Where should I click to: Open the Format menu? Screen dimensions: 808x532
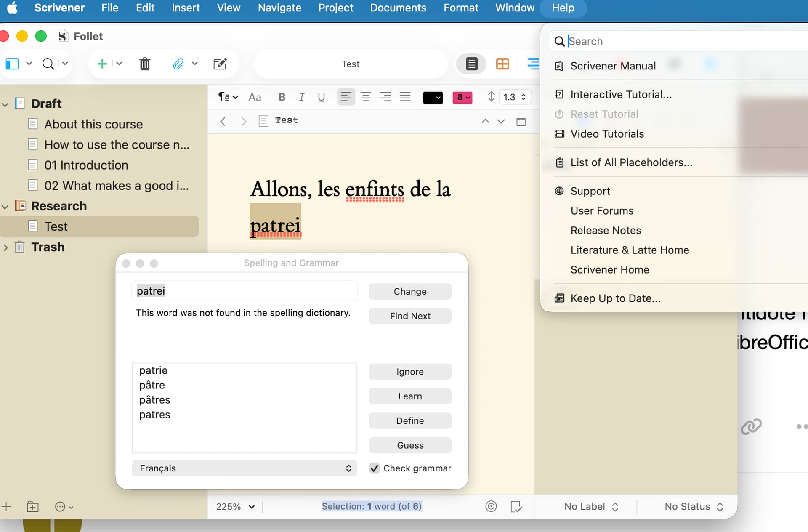point(460,8)
